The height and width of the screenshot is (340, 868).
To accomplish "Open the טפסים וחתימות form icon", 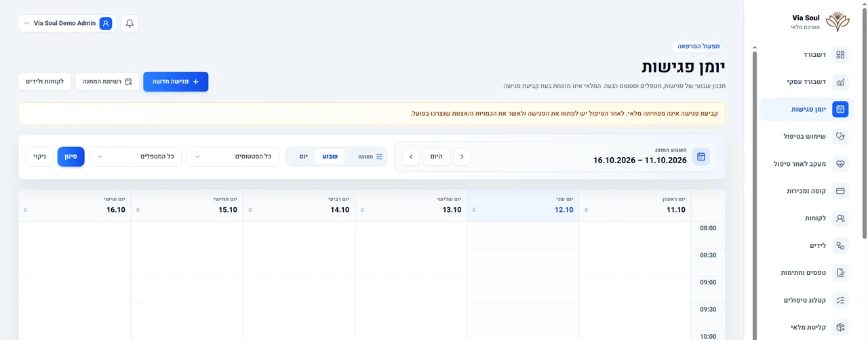I will (840, 273).
